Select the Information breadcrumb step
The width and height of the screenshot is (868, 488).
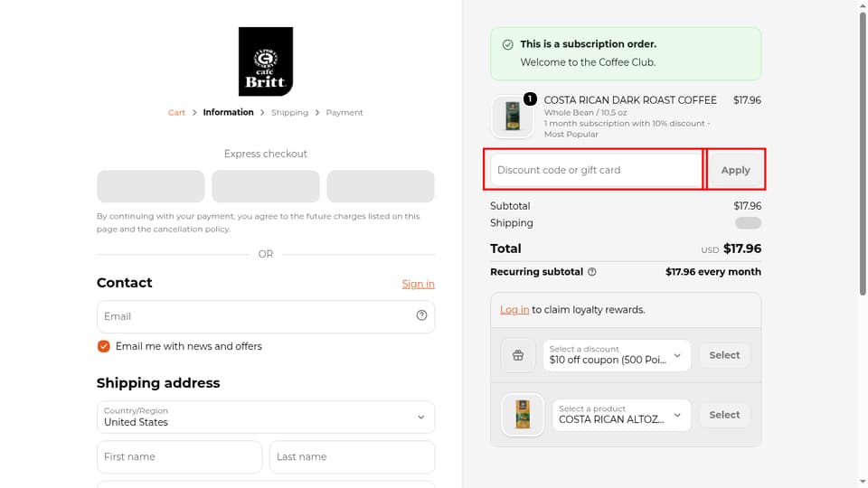pyautogui.click(x=228, y=112)
